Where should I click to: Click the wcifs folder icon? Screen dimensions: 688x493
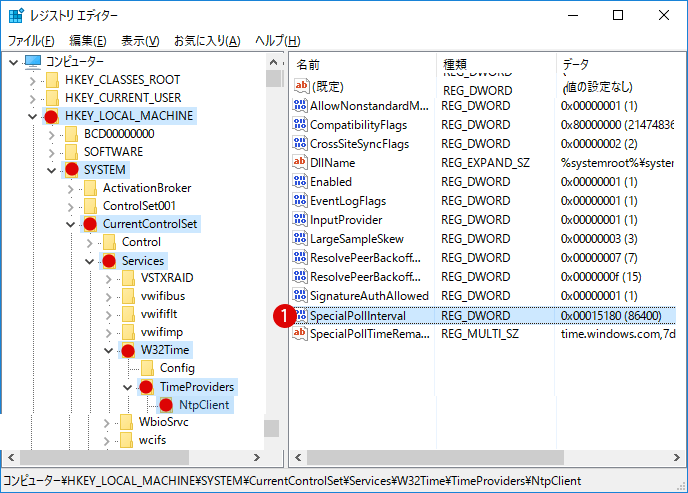(126, 440)
